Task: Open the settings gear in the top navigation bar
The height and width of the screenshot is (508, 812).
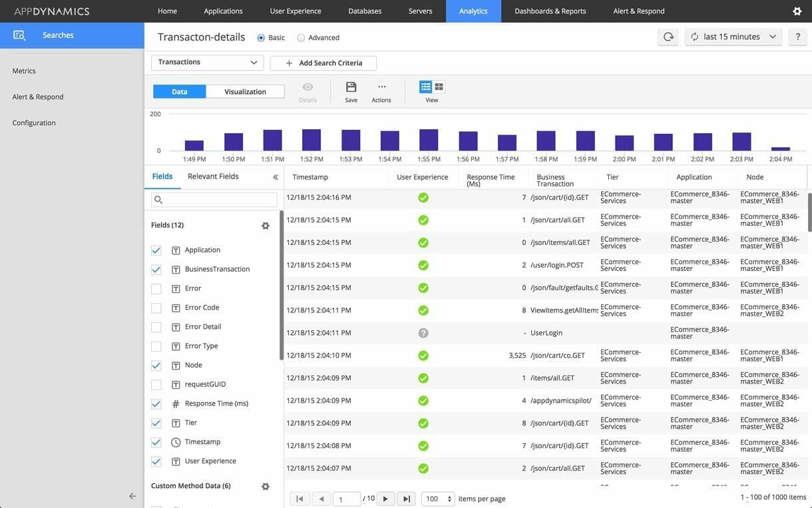Action: tap(797, 9)
